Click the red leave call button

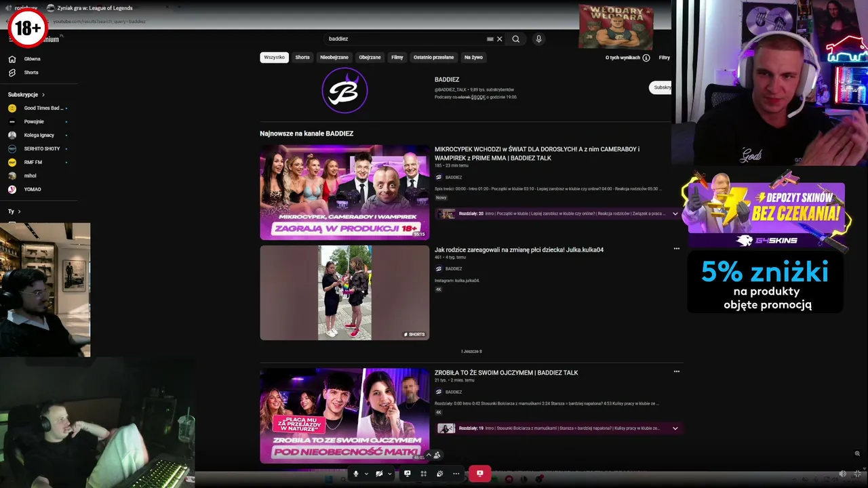click(x=479, y=474)
